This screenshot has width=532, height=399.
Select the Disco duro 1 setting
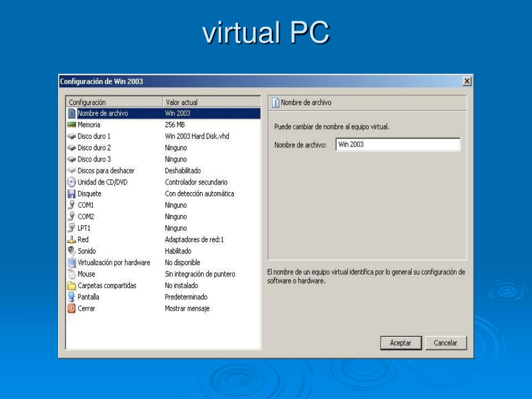163,137
